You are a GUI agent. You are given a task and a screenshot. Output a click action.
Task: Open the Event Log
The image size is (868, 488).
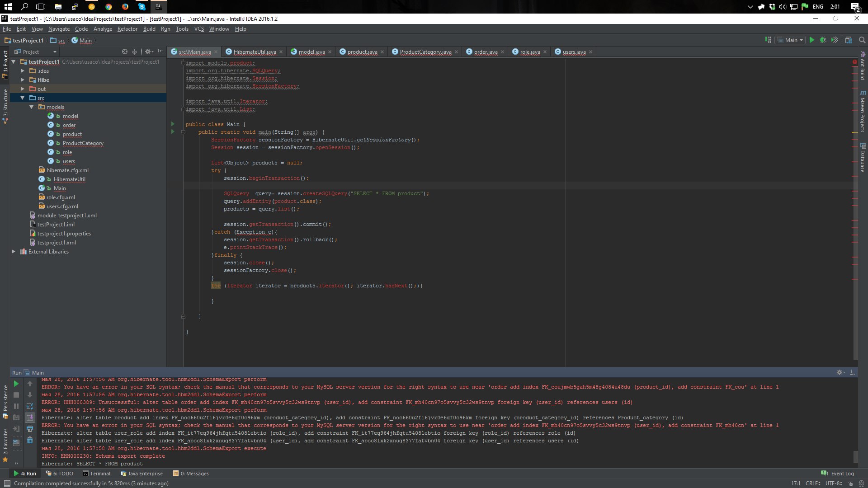[837, 474]
